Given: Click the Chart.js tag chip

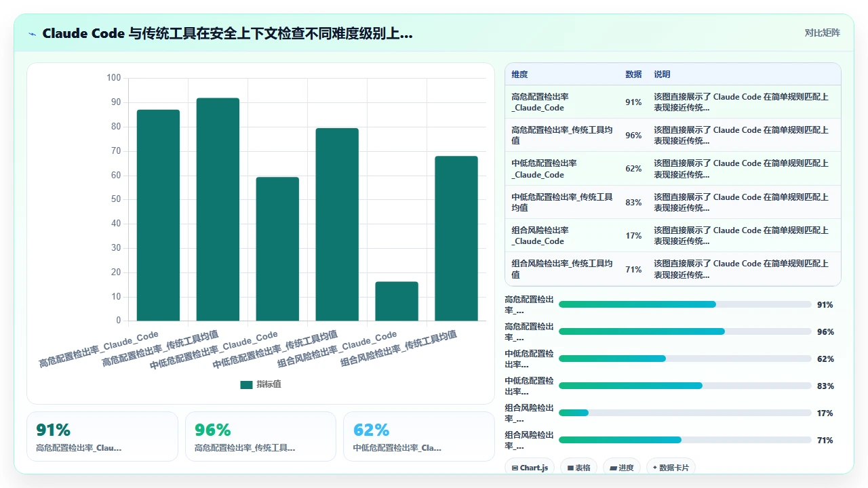Looking at the screenshot, I should pyautogui.click(x=530, y=468).
